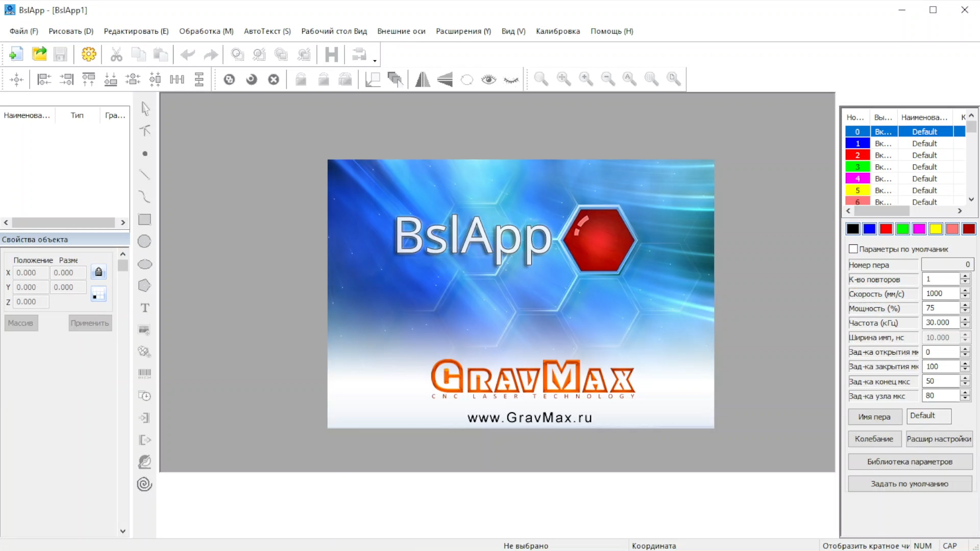This screenshot has width=980, height=551.
Task: Click 'Библиотека параметров' button
Action: 910,462
